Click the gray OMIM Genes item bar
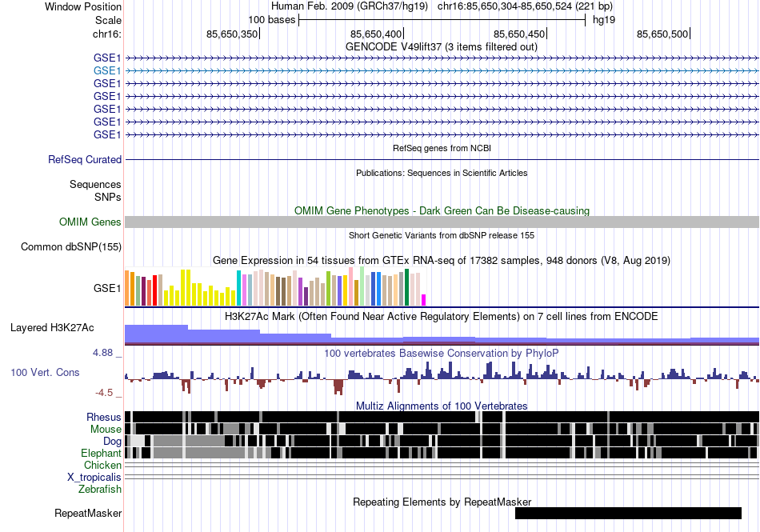This screenshot has width=760, height=532. tap(442, 222)
